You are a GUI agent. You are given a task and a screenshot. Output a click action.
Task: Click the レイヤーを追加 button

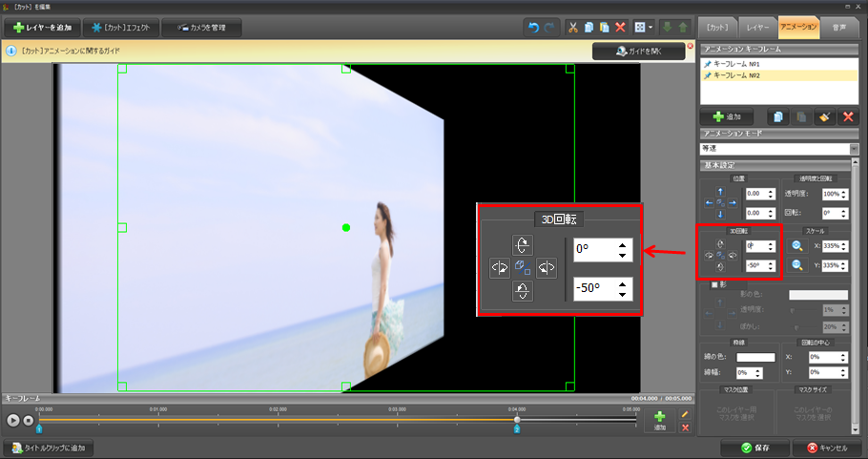[43, 28]
